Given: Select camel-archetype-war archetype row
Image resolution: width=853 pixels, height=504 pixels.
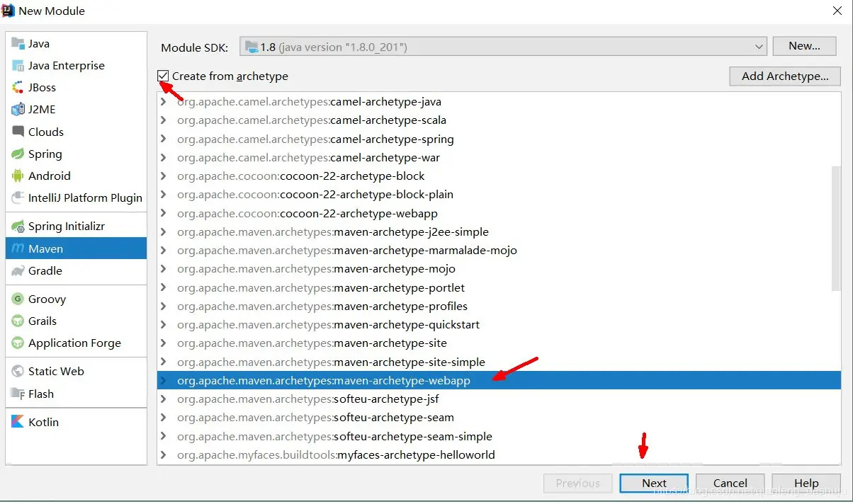Looking at the screenshot, I should click(x=499, y=158).
